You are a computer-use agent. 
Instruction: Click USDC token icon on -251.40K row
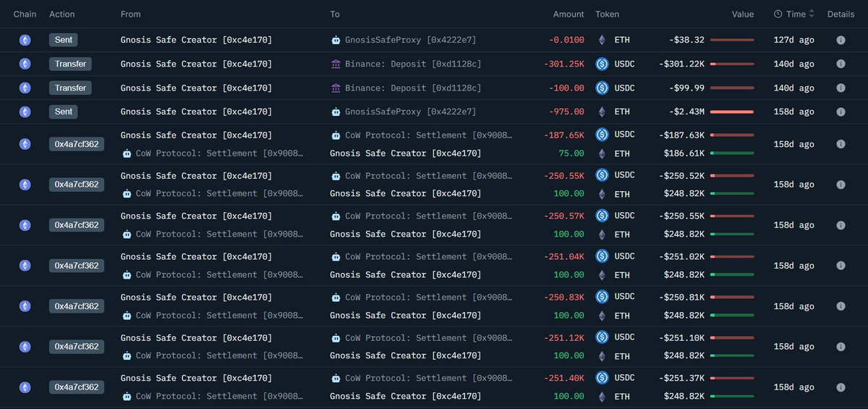pos(602,378)
